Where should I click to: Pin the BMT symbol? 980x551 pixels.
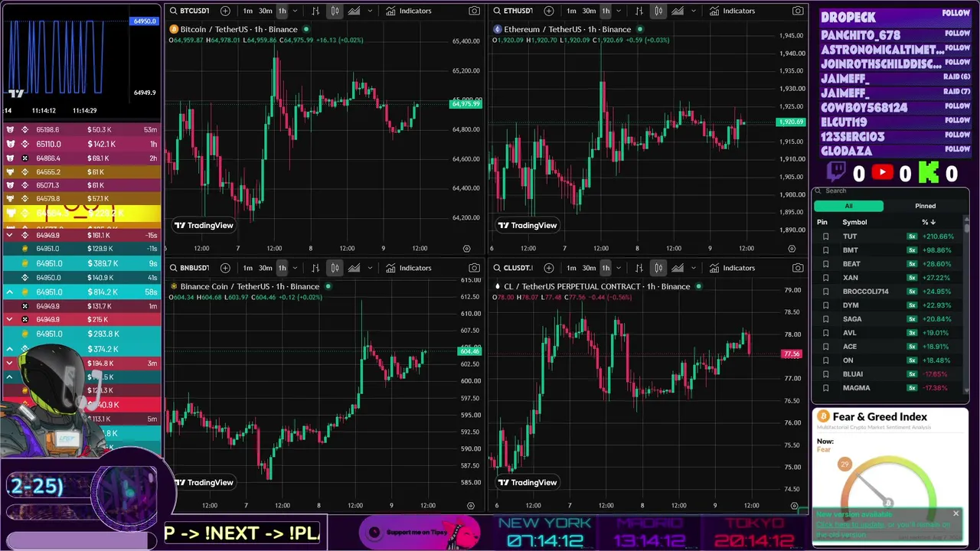825,250
